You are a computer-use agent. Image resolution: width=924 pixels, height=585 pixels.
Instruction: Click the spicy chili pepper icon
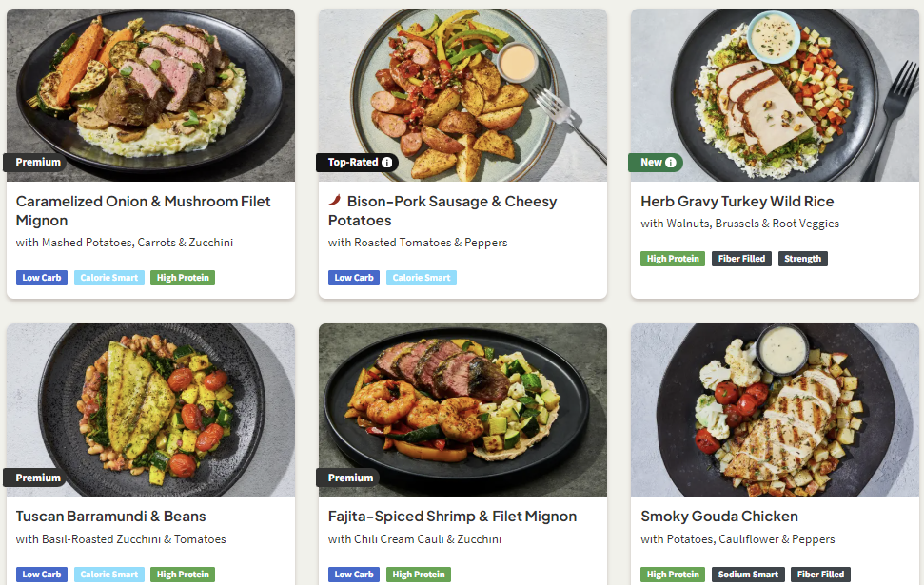[x=335, y=201]
